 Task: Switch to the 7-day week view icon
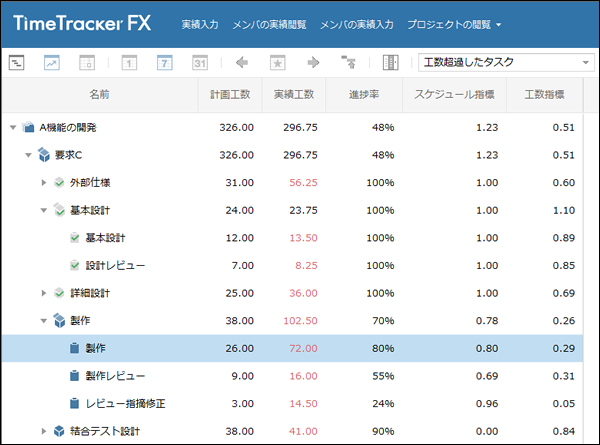point(165,63)
